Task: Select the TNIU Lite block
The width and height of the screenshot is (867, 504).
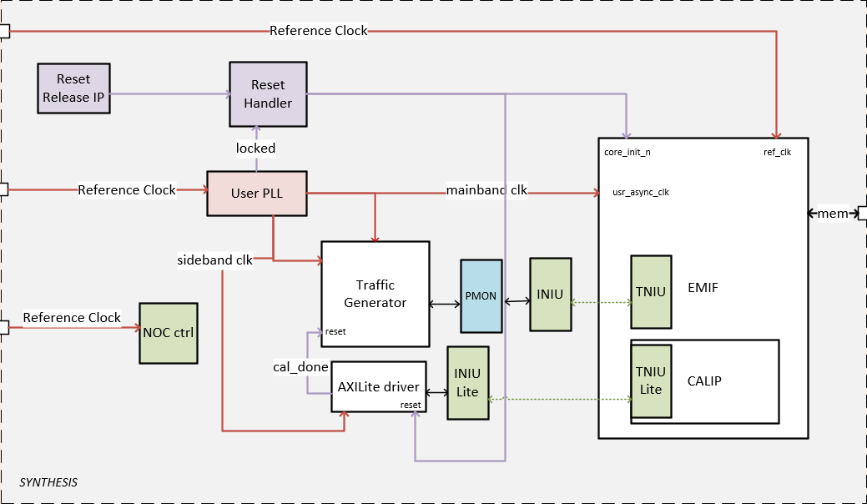Action: point(651,381)
